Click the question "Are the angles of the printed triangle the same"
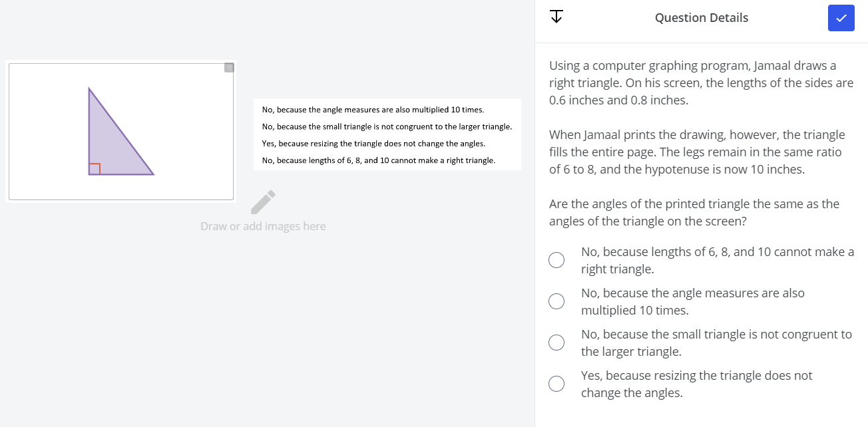The image size is (868, 427). point(693,212)
